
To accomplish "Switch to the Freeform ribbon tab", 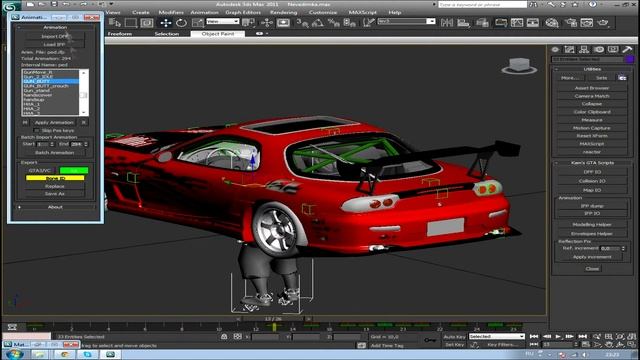I will [x=120, y=34].
